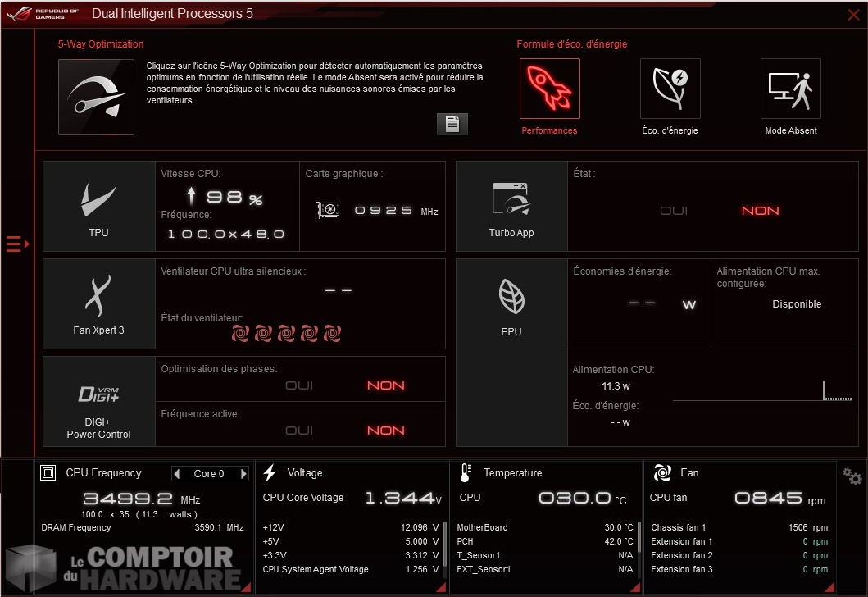Click the Voltage lightning icon
Image resolution: width=868 pixels, height=597 pixels.
(x=270, y=473)
